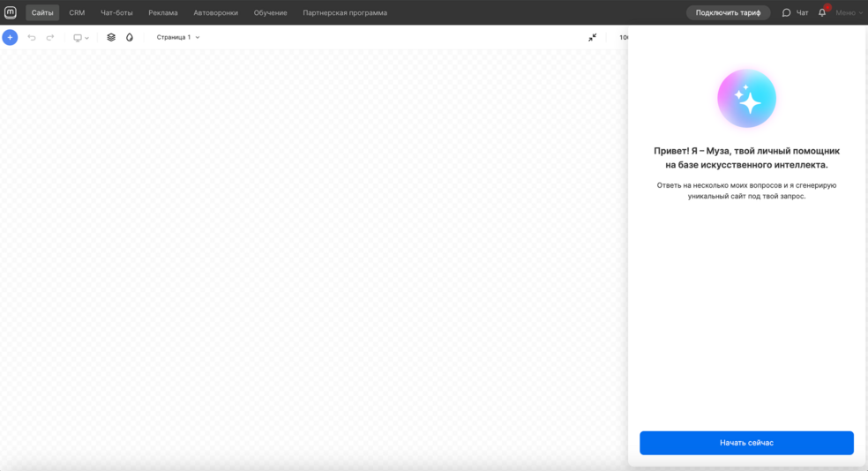This screenshot has width=868, height=471.
Task: Collapse the editor with the shrink arrows icon
Action: pos(592,37)
